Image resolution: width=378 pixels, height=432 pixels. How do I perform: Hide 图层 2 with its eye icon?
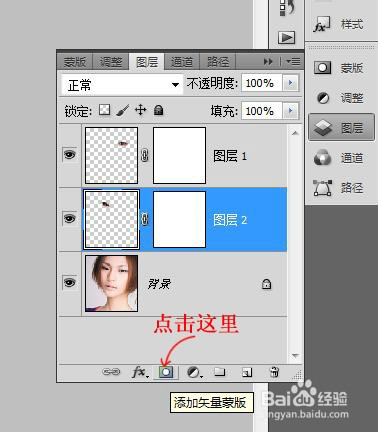69,219
